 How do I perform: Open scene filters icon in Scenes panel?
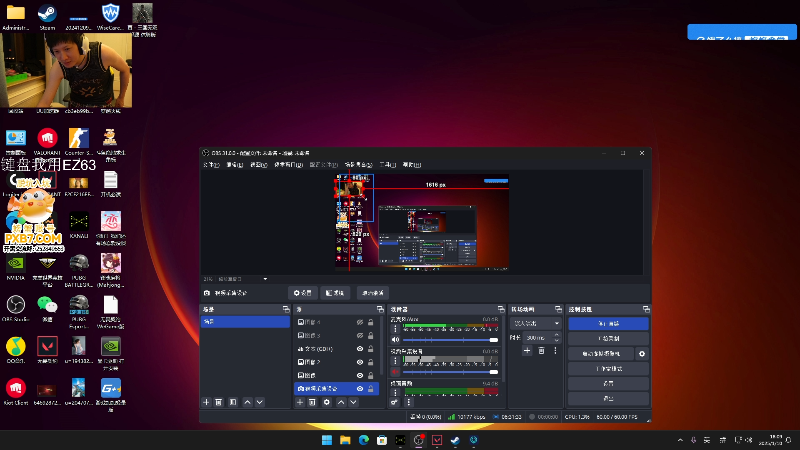(233, 402)
